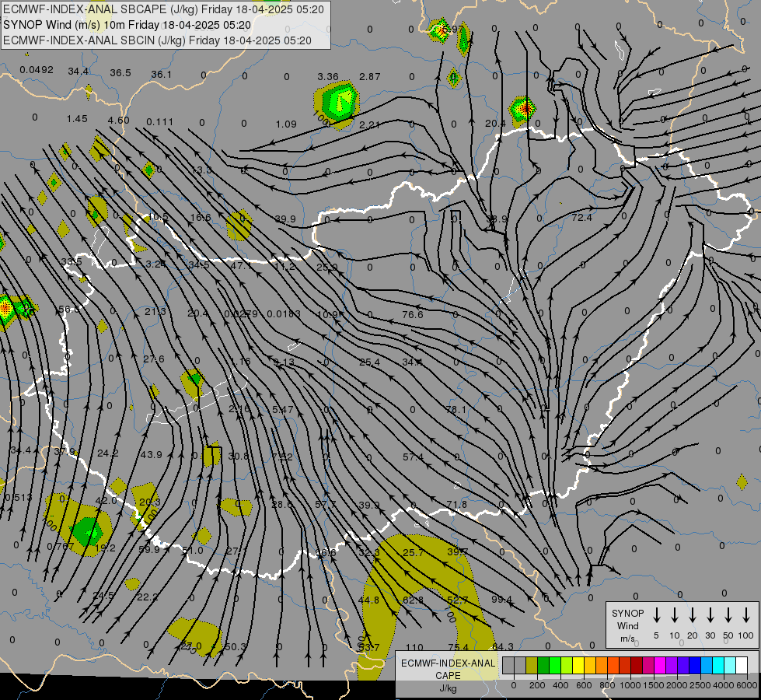Click the 43.9 value on the map
This screenshot has width=761, height=700.
click(151, 455)
